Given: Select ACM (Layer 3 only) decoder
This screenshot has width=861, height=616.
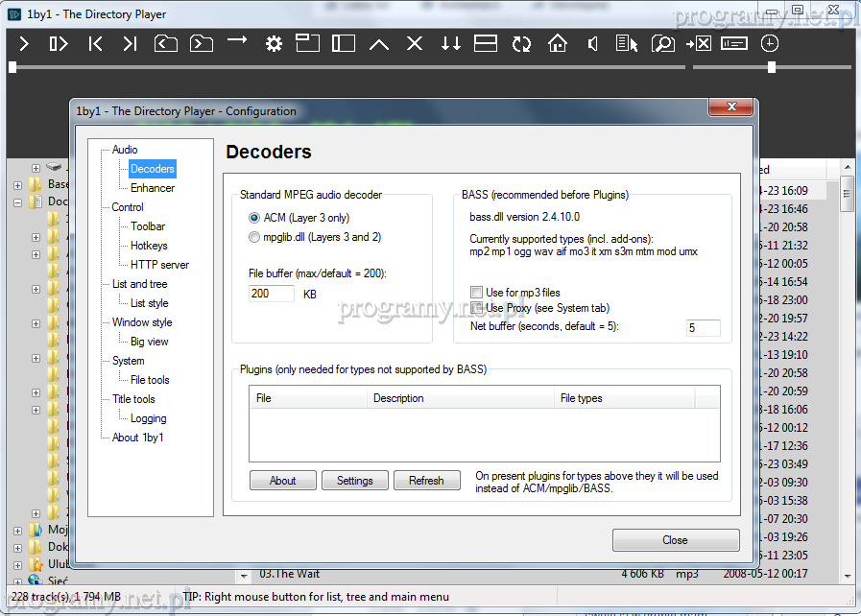Looking at the screenshot, I should 254,218.
